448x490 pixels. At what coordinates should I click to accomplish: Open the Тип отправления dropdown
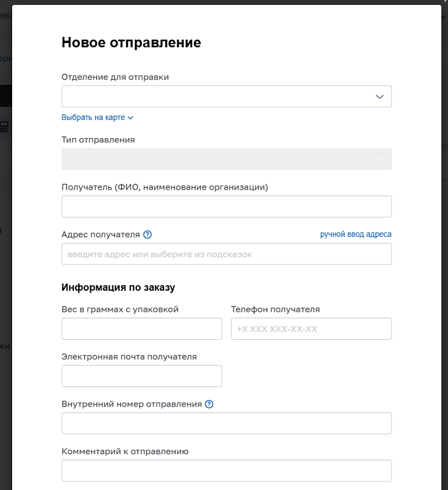(226, 159)
